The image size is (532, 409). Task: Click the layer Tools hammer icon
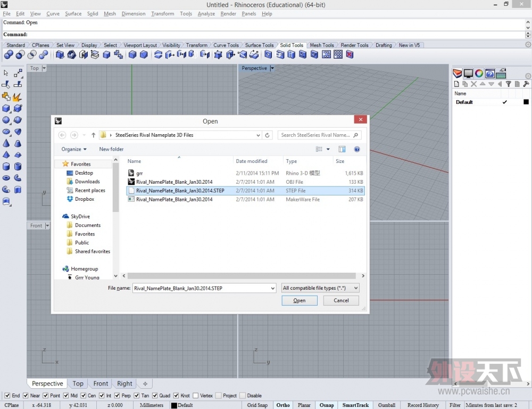(526, 84)
